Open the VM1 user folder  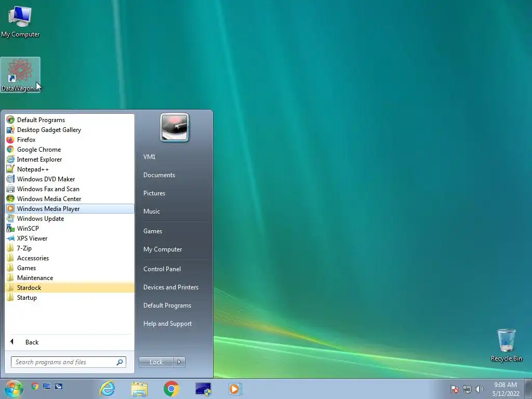coord(149,157)
